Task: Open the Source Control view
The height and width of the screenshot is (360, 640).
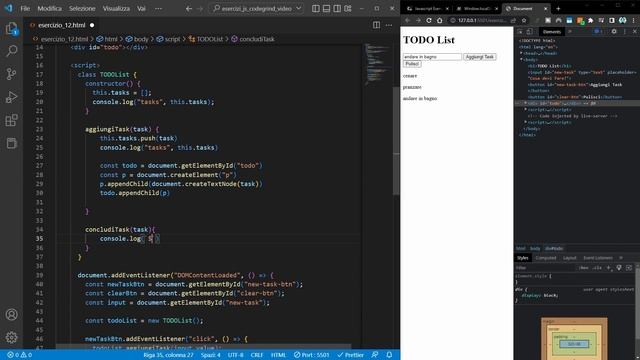Action: [11, 74]
